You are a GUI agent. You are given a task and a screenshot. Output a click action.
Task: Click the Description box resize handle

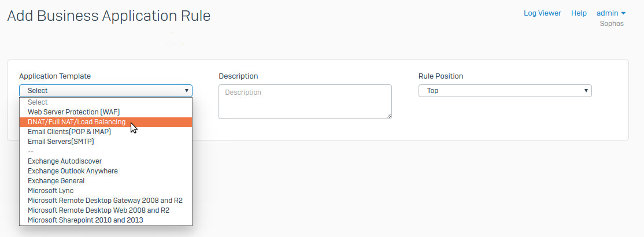click(x=389, y=116)
